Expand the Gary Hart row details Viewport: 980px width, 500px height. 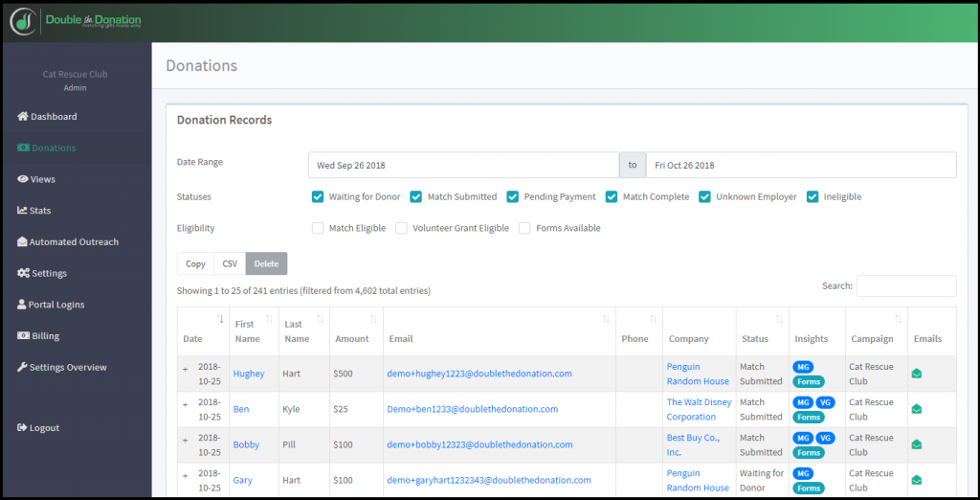(x=185, y=476)
